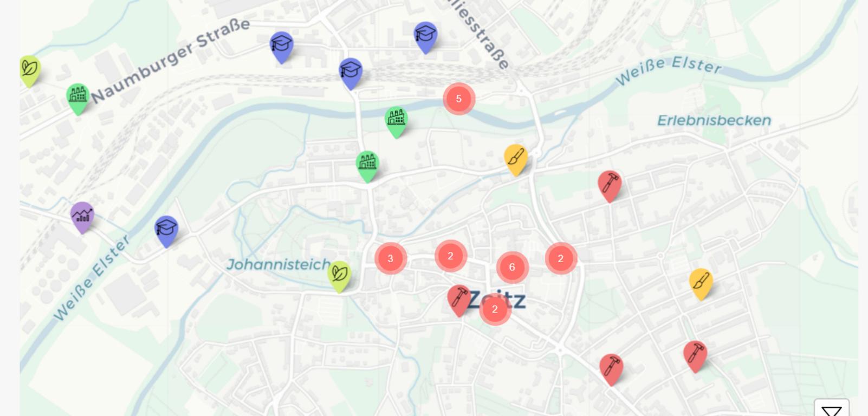Click cluster 2 overlapping the Zeitz label
Image resolution: width=868 pixels, height=416 pixels.
(x=495, y=309)
